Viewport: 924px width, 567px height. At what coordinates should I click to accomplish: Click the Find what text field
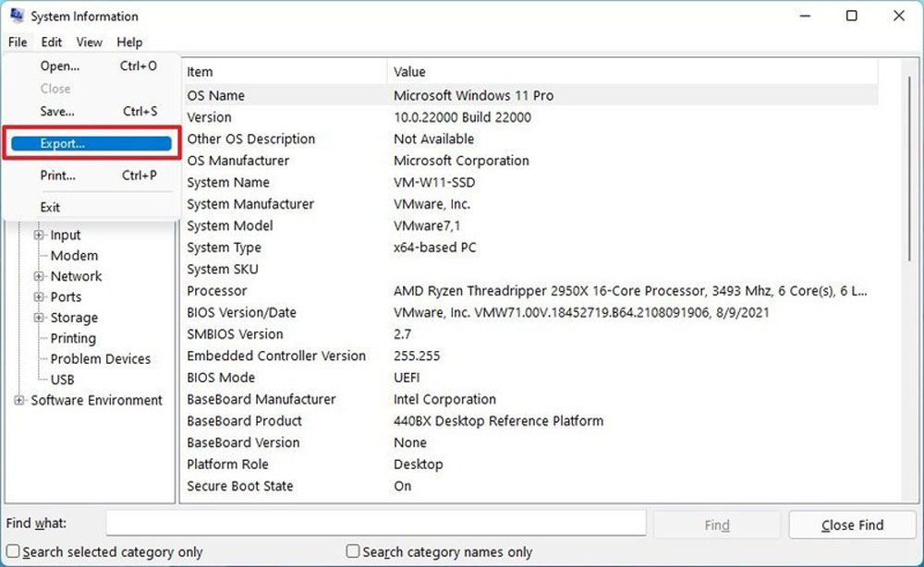pyautogui.click(x=376, y=523)
